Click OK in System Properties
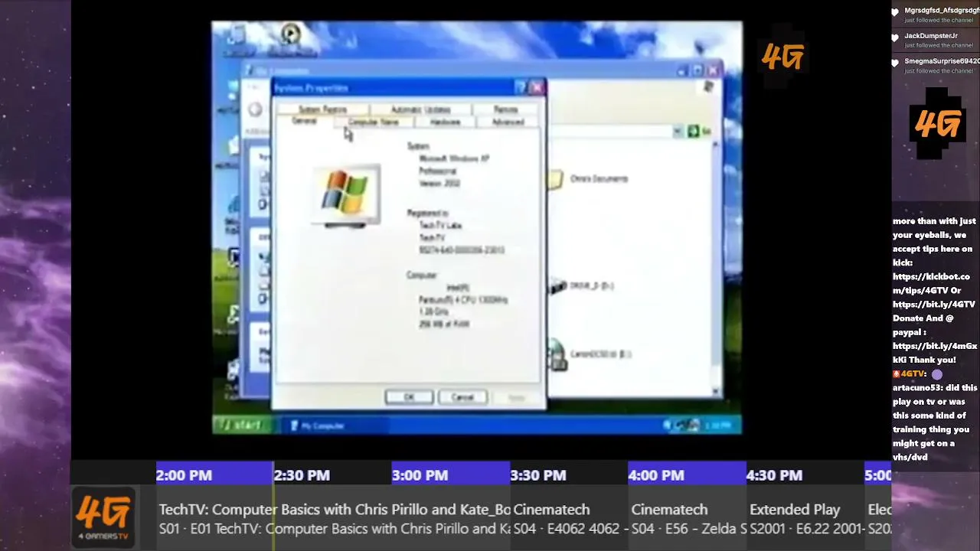980x551 pixels. click(x=409, y=397)
